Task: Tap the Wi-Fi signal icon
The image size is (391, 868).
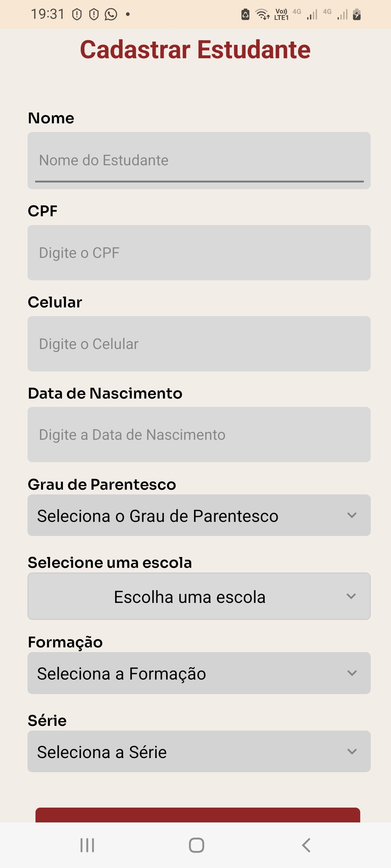Action: pos(262,14)
